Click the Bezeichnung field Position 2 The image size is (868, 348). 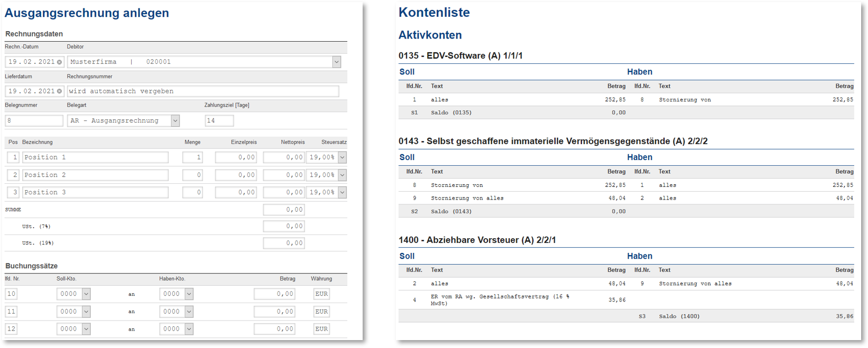pos(95,175)
